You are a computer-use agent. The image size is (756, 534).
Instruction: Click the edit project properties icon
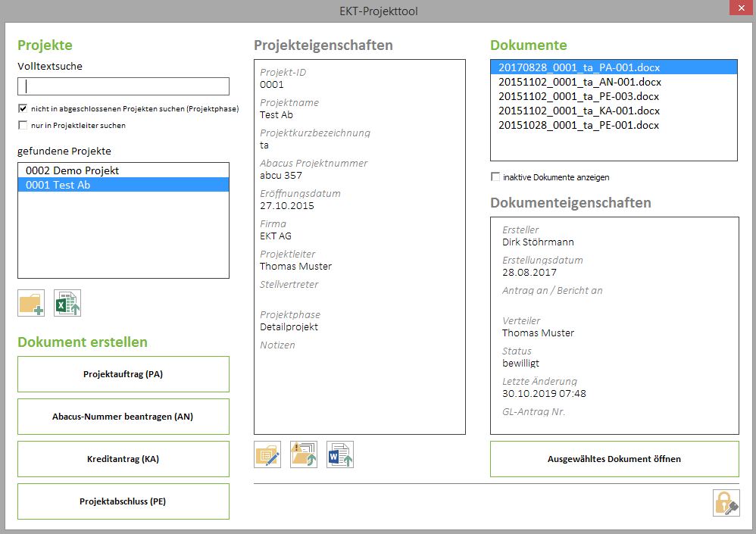click(x=267, y=454)
